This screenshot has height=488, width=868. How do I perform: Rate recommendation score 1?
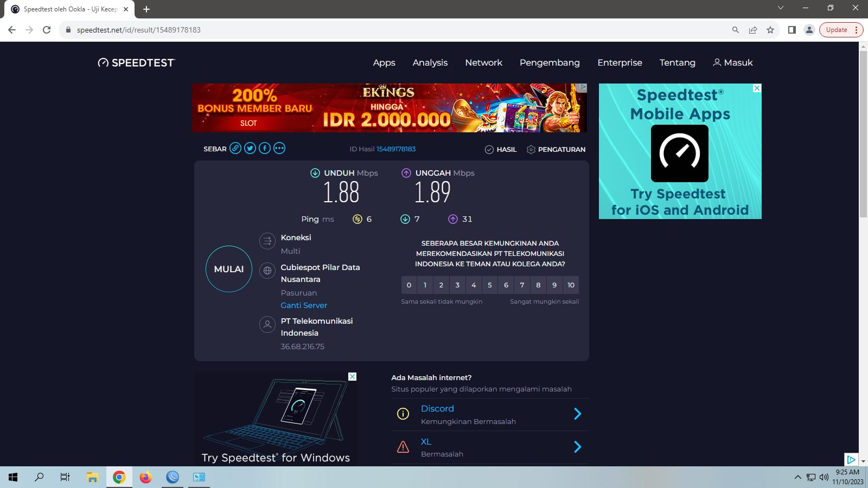425,285
